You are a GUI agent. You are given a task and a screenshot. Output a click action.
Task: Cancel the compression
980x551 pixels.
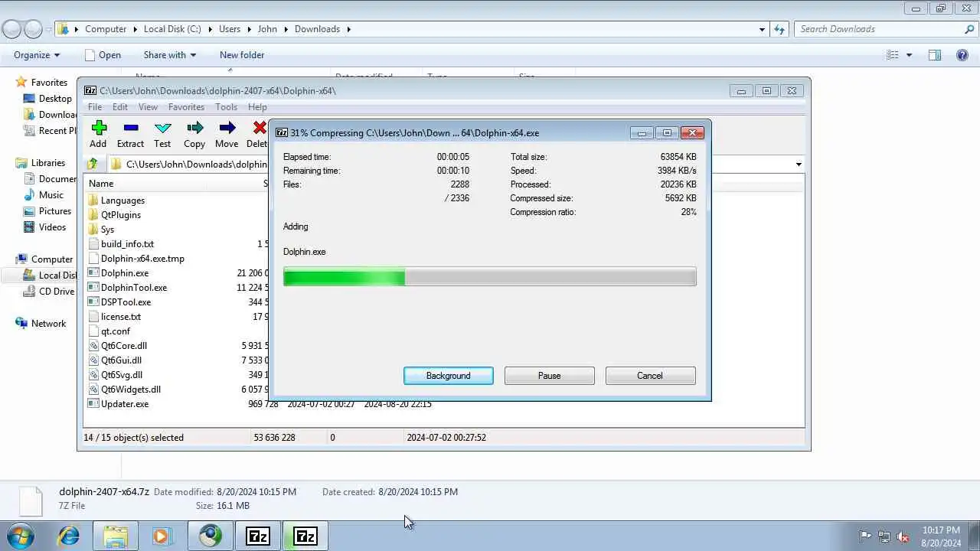coord(650,376)
